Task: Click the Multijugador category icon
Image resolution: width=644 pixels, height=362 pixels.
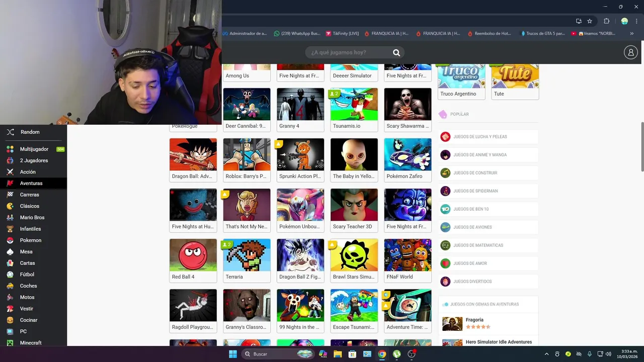Action: [x=10, y=149]
